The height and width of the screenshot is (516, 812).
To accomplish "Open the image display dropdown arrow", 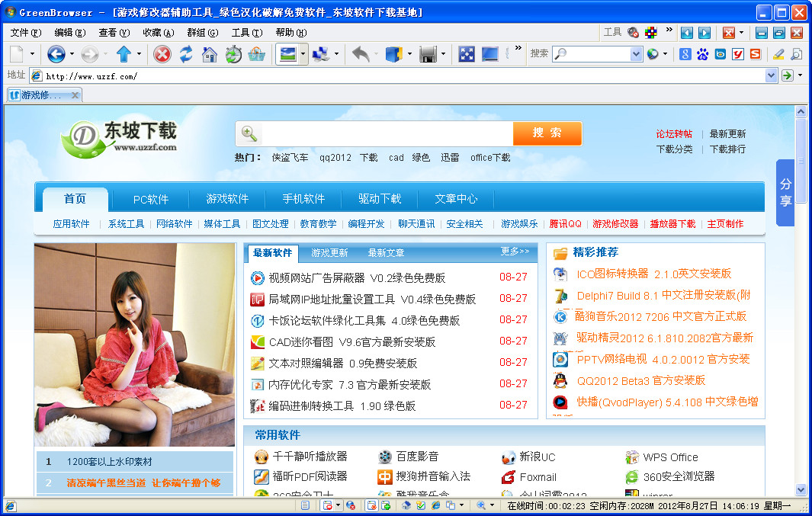I will point(303,54).
